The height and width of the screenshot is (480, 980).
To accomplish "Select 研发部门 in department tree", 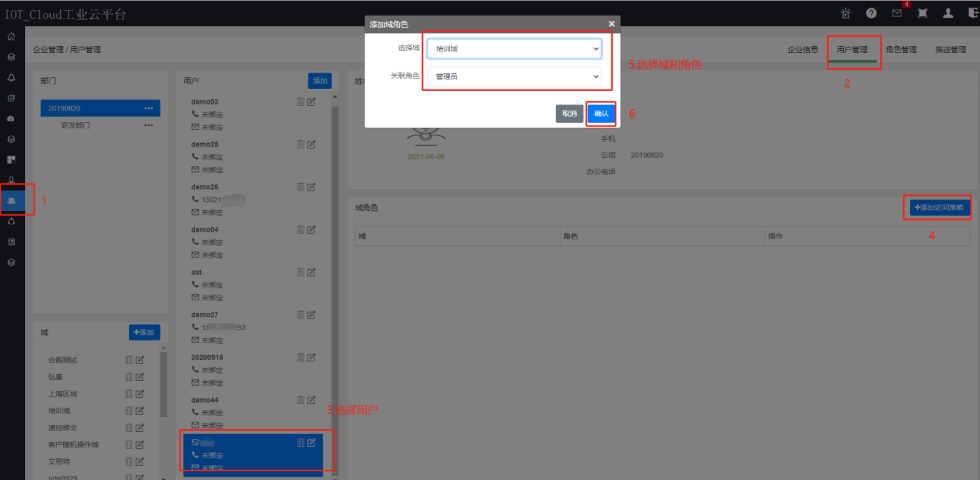I will [76, 125].
